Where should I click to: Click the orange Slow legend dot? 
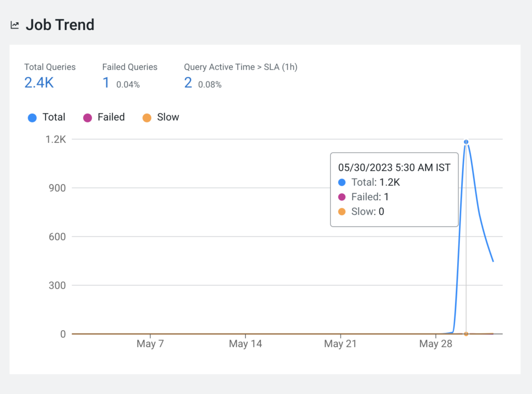(147, 118)
